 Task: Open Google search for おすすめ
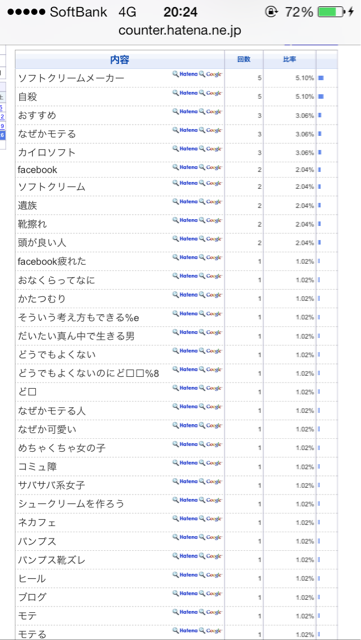pyautogui.click(x=210, y=111)
